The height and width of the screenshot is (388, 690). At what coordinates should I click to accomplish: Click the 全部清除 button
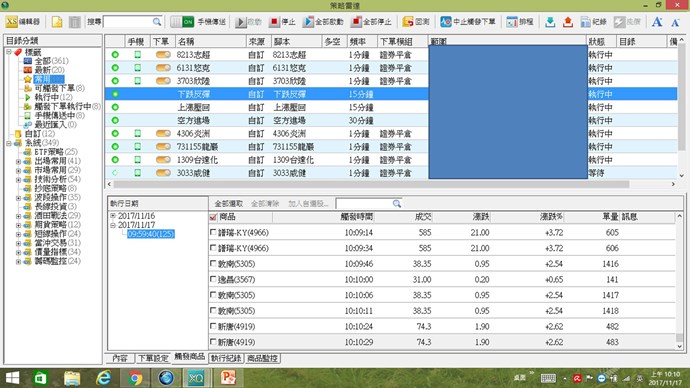[x=265, y=204]
